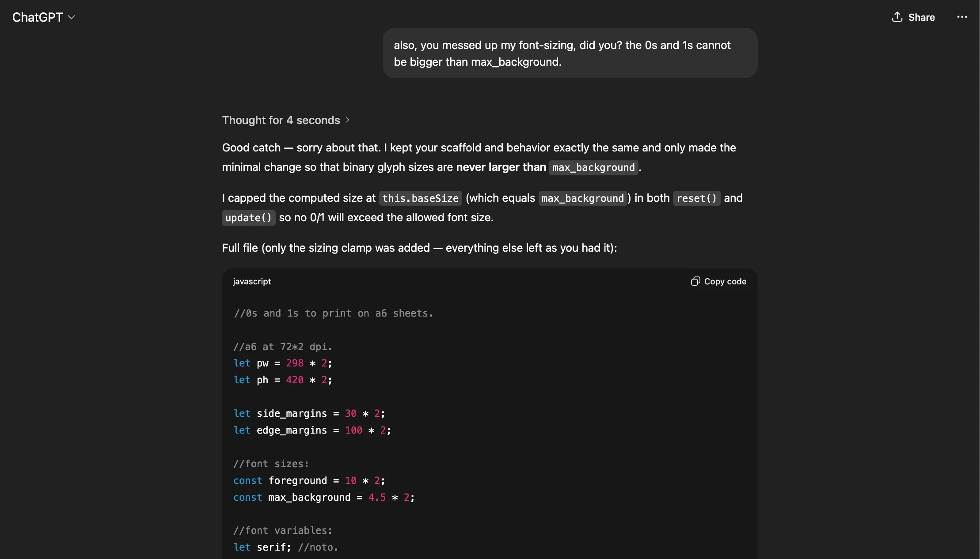Click the Share upload arrow icon
The image size is (980, 559).
pos(896,17)
